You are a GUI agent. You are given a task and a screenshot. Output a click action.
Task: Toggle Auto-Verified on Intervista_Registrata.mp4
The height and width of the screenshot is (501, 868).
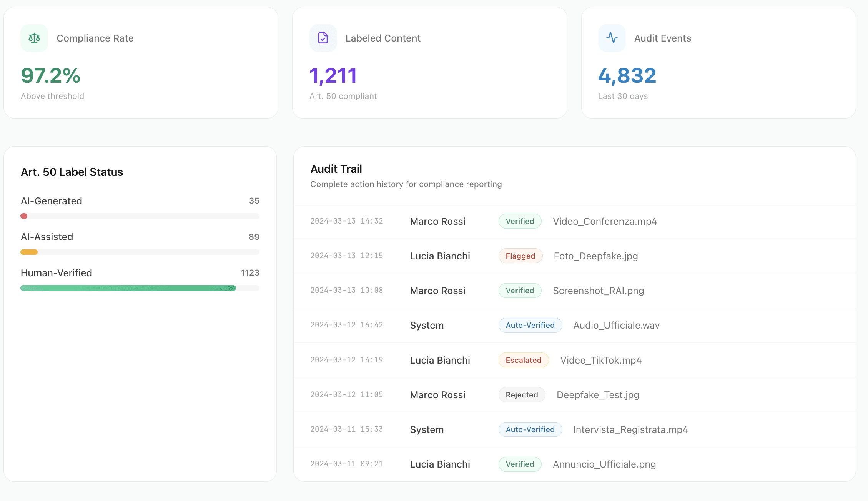pyautogui.click(x=530, y=429)
